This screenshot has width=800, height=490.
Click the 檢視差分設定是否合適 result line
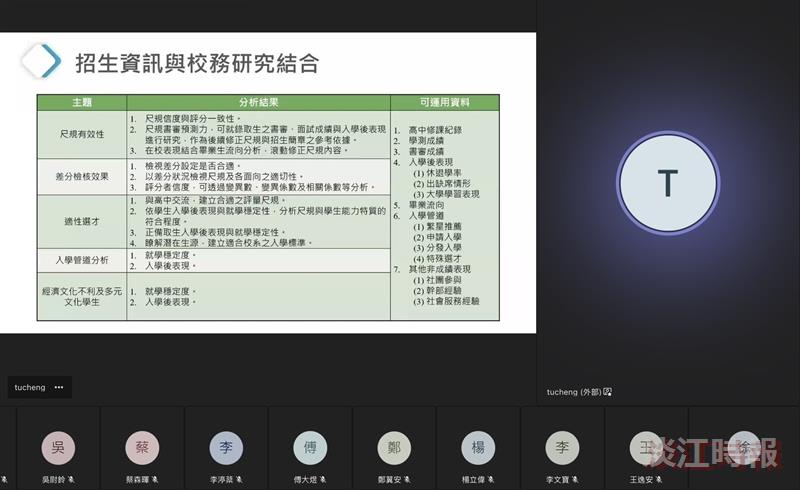click(x=193, y=166)
